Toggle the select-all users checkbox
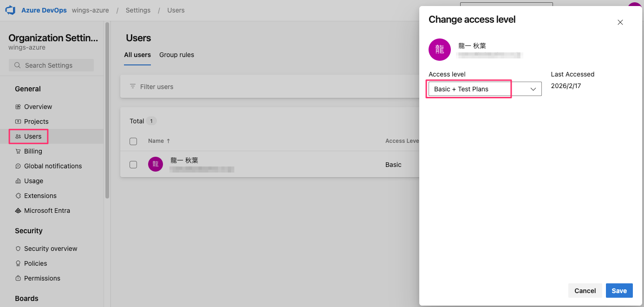This screenshot has height=307, width=644. [133, 141]
